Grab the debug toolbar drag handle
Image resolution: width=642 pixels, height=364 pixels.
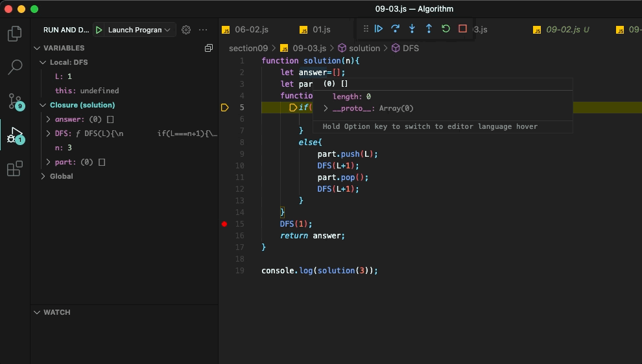pos(366,28)
